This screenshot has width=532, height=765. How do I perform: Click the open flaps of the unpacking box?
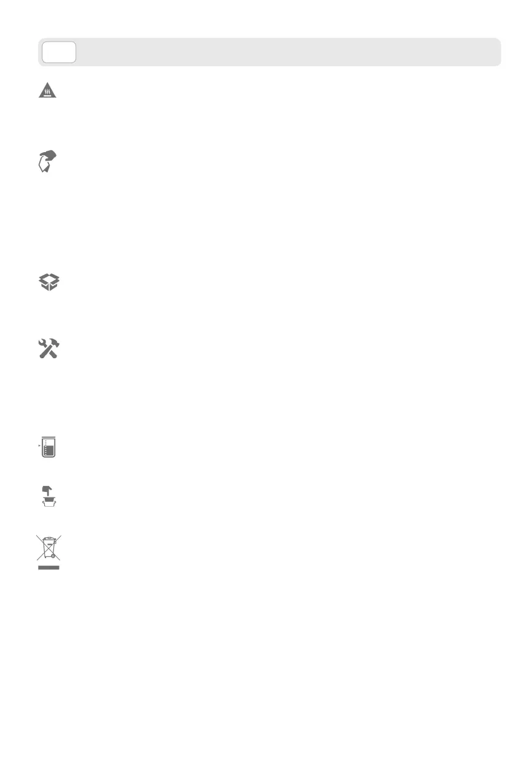coord(49,279)
